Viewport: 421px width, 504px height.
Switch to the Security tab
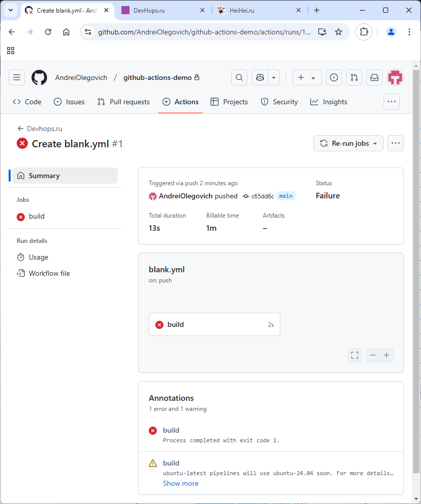tap(279, 102)
